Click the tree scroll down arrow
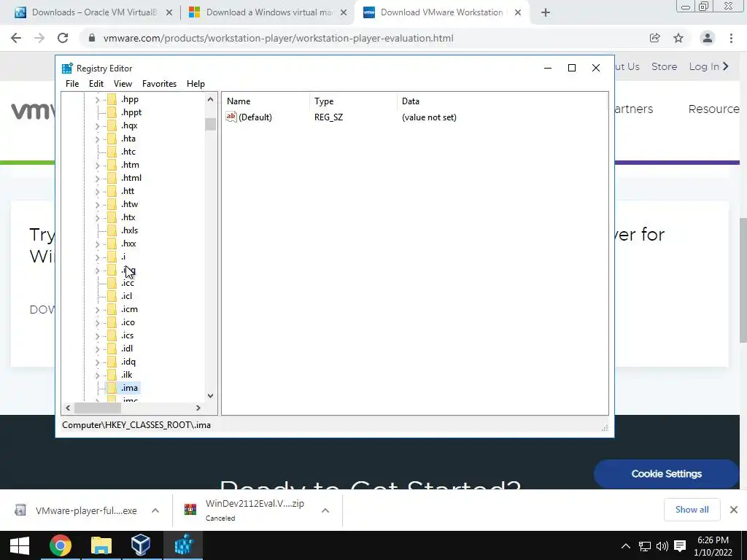The image size is (747, 560). 210,396
